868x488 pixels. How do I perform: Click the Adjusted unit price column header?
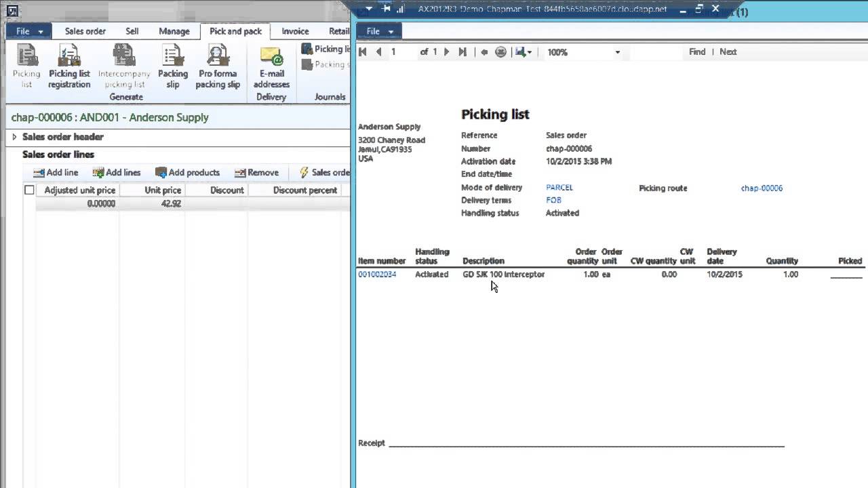coord(77,190)
